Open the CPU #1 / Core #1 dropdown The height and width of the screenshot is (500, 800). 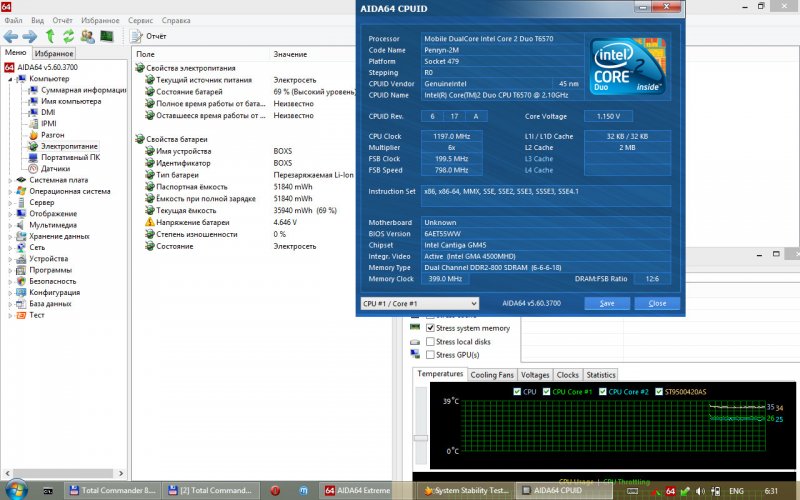[x=419, y=303]
